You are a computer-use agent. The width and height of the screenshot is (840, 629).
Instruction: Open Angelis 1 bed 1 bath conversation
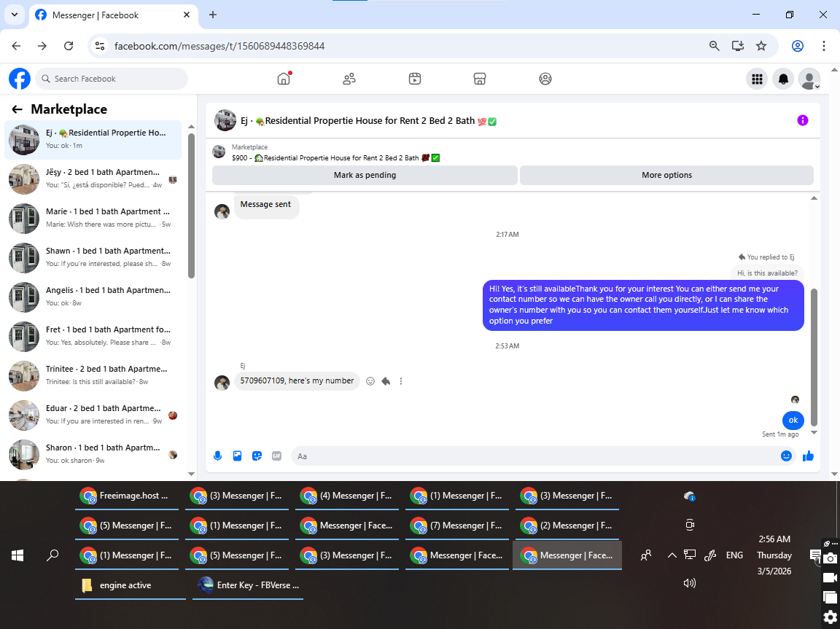click(x=93, y=297)
